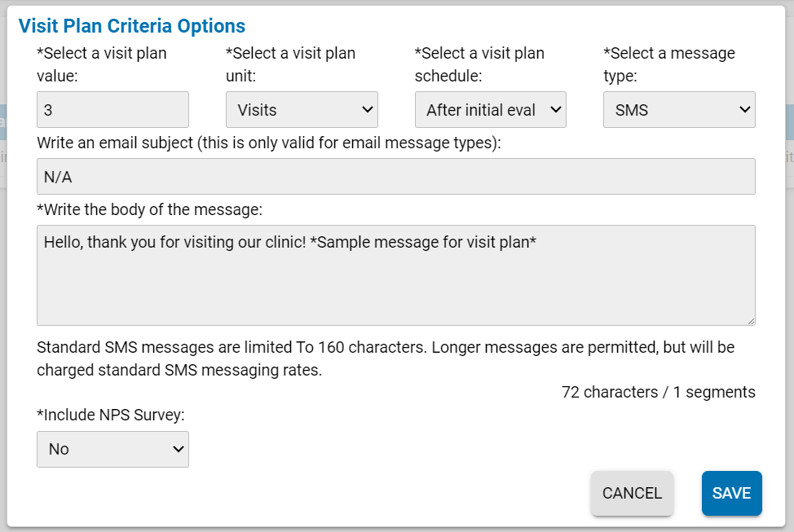Image resolution: width=794 pixels, height=532 pixels.
Task: Select the email subject field showing N/A
Action: [x=396, y=176]
